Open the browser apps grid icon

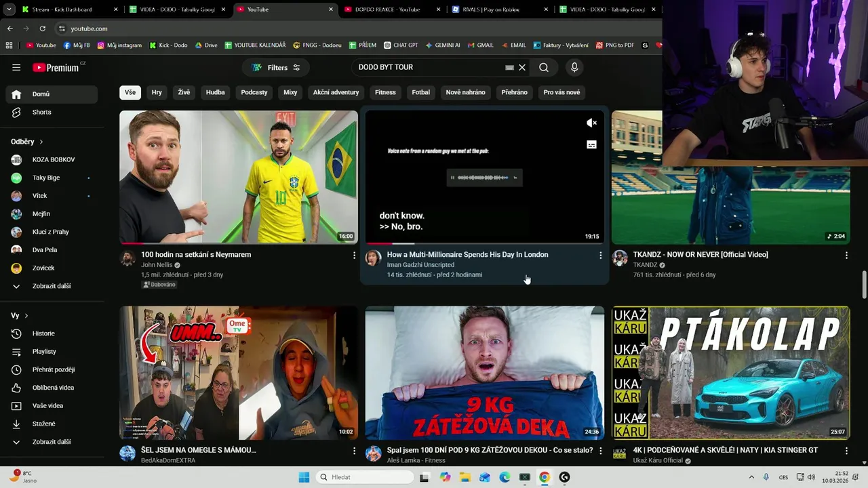[9, 45]
